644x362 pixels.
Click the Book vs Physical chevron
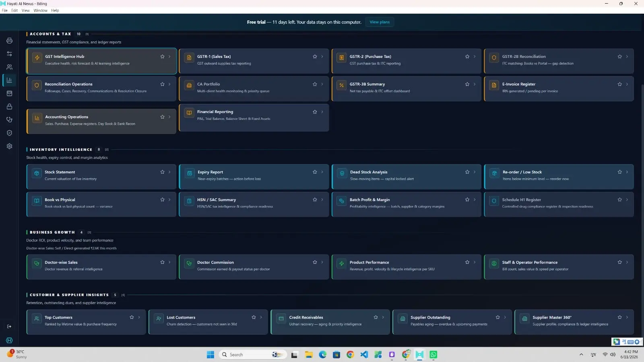(169, 200)
